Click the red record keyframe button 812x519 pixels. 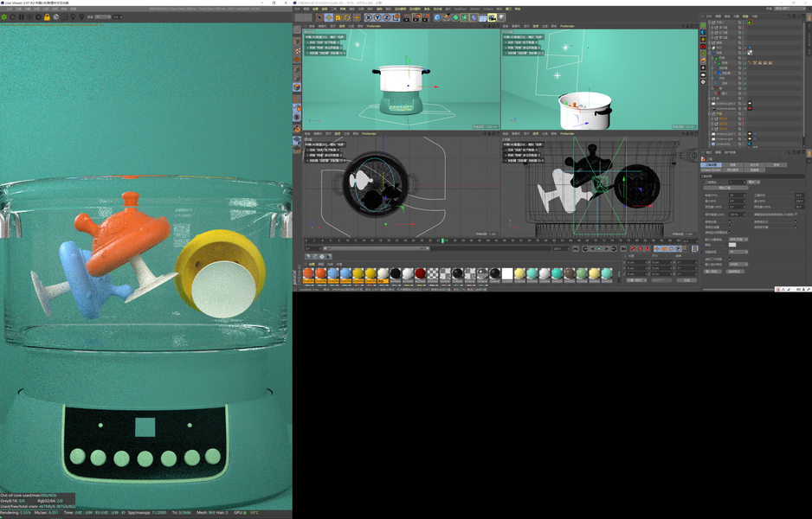coord(632,249)
